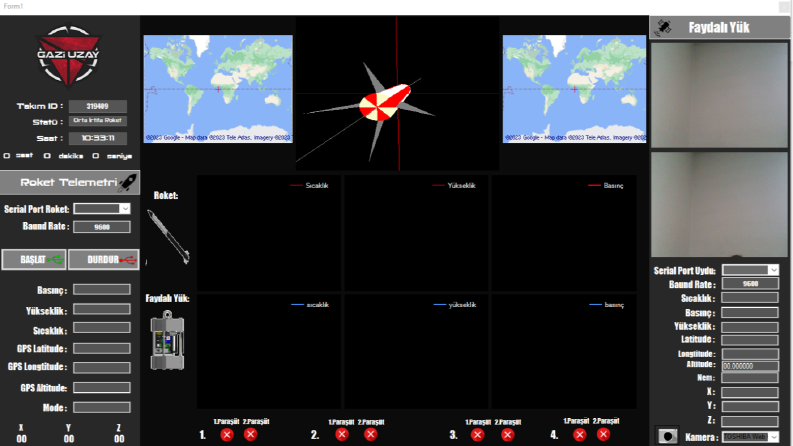Image resolution: width=793 pixels, height=446 pixels.
Task: Click the payload Latitude field
Action: pos(750,340)
